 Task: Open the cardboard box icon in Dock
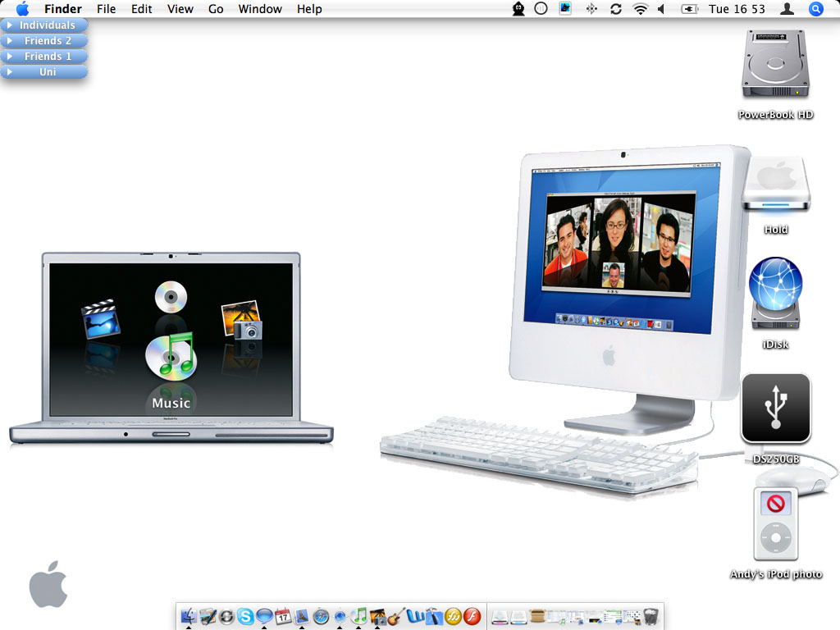pos(537,615)
